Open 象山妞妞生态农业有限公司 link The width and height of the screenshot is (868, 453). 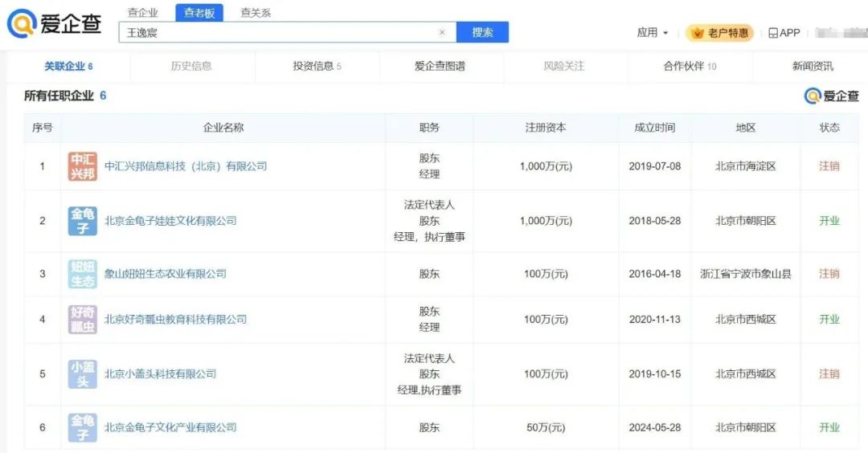[x=166, y=274]
